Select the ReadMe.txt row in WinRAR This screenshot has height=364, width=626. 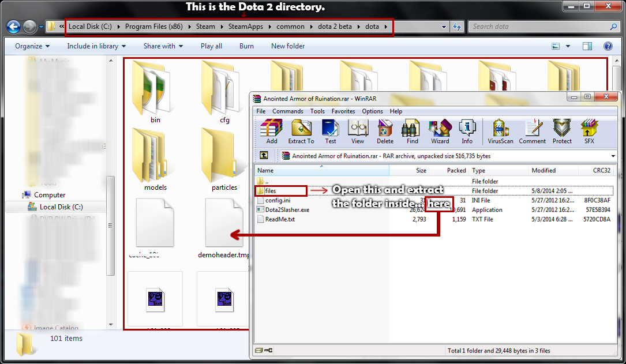tap(434, 219)
